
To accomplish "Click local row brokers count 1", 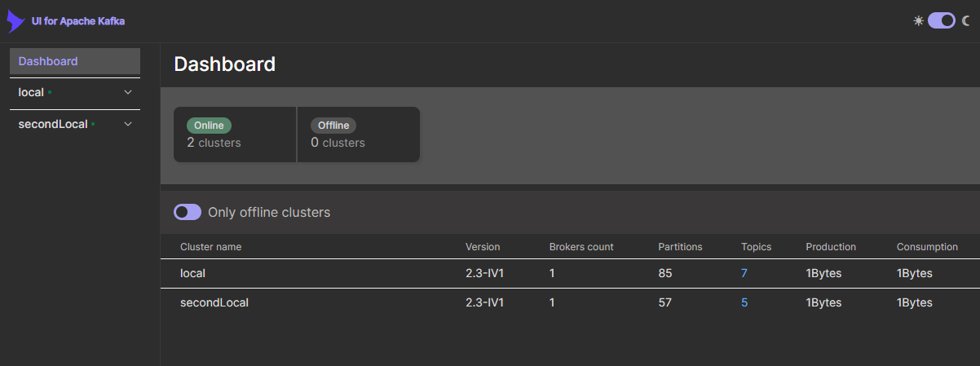I will coord(552,273).
